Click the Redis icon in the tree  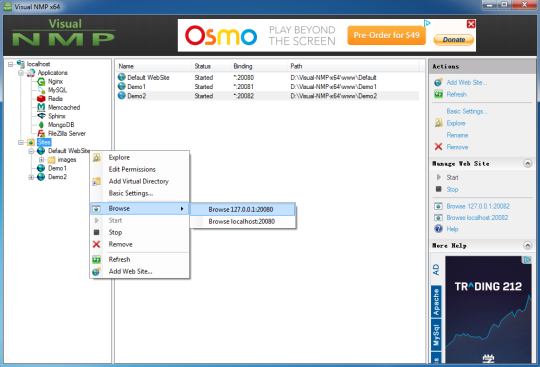click(41, 99)
